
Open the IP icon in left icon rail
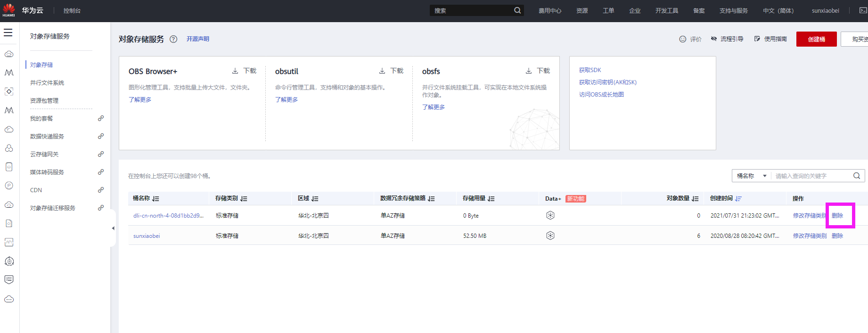(9, 186)
